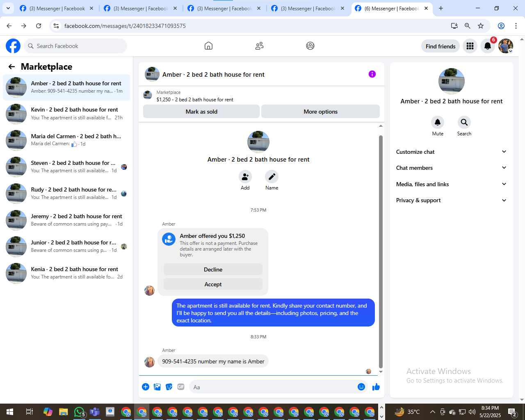Open the Facebook menu grid icon
The width and height of the screenshot is (525, 420).
coord(470,46)
